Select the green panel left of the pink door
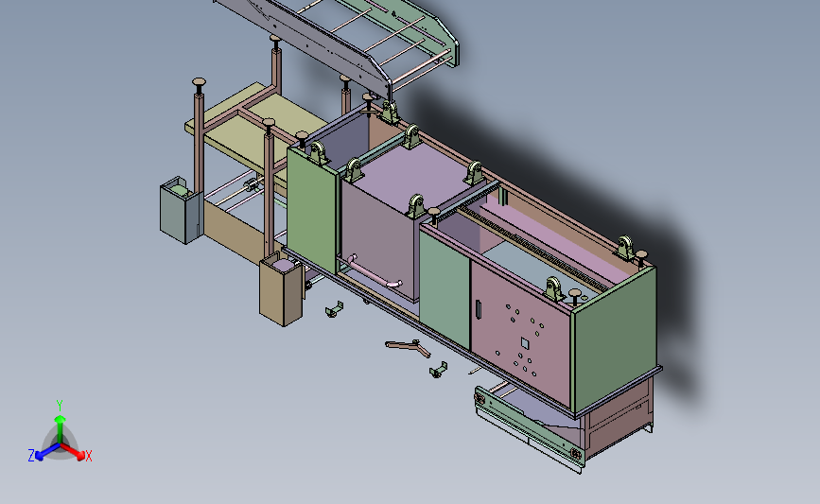 tap(445, 288)
